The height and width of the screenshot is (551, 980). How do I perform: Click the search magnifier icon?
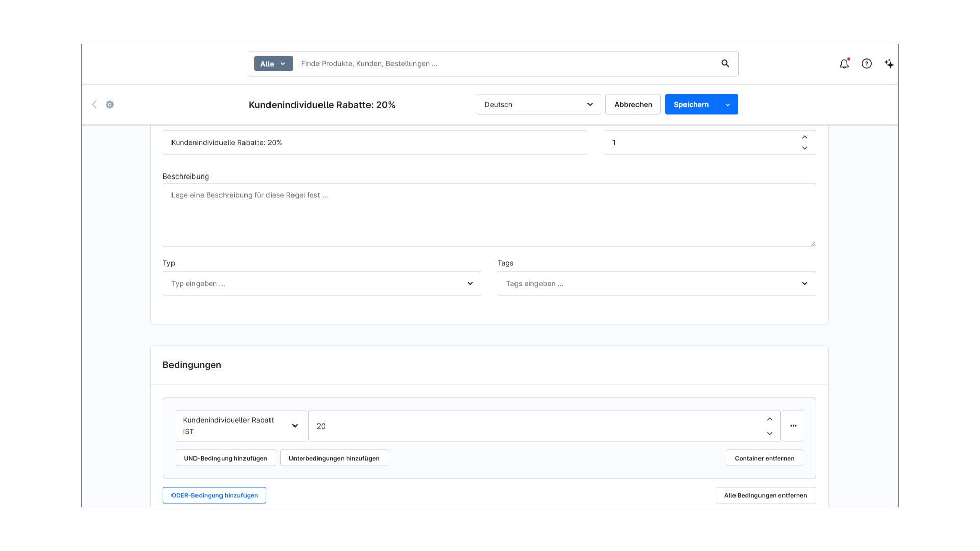point(725,63)
